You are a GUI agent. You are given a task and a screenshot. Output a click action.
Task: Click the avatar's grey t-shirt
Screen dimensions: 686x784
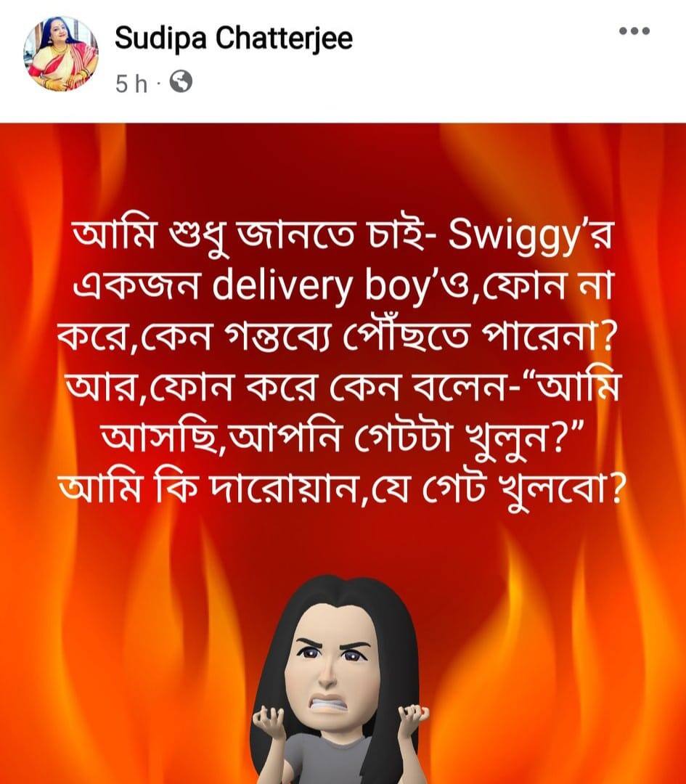coord(340,760)
